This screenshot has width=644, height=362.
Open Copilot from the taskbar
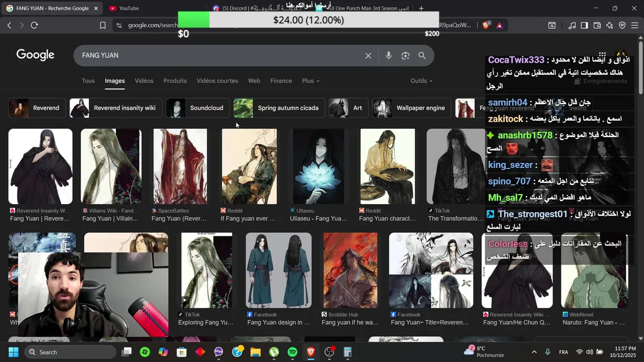pyautogui.click(x=164, y=352)
